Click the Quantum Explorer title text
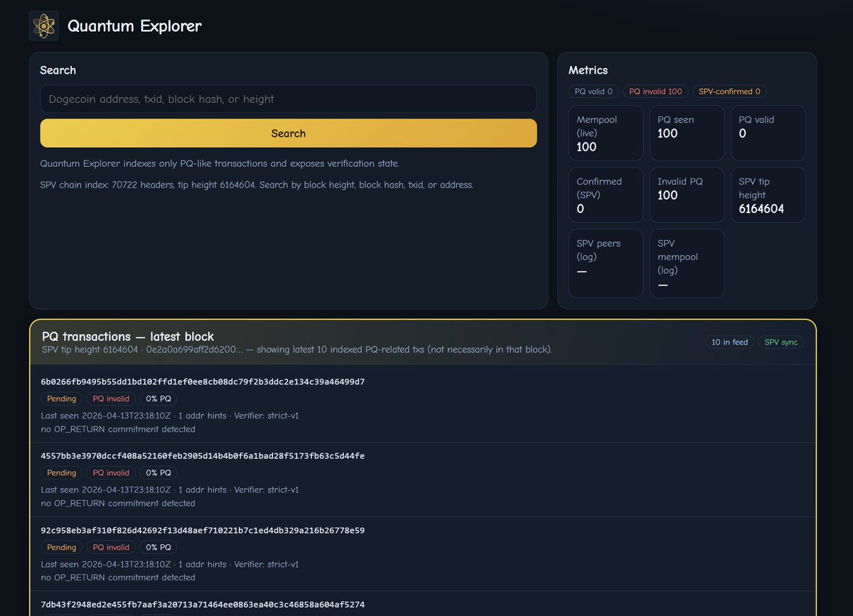The image size is (853, 616). point(134,26)
